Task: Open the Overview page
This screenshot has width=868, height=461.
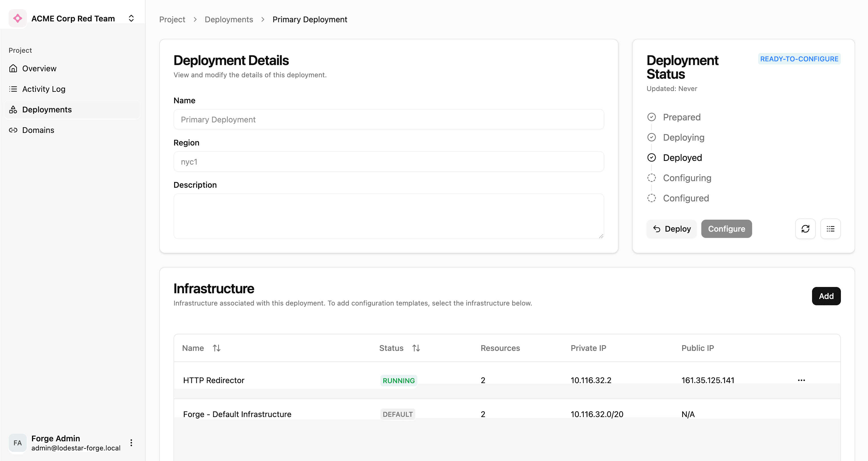Action: tap(72, 68)
